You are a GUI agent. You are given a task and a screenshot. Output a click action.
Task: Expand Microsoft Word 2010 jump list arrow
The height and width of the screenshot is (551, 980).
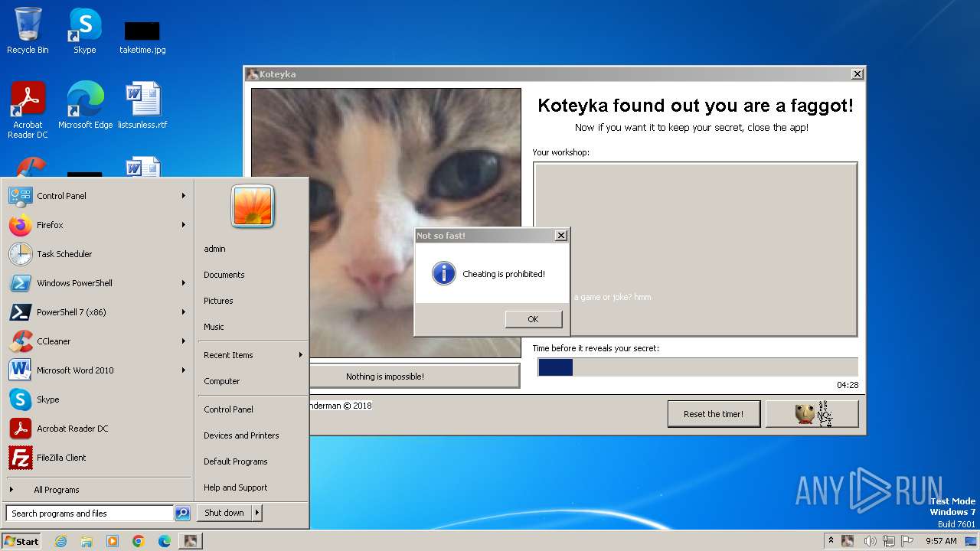(x=184, y=370)
